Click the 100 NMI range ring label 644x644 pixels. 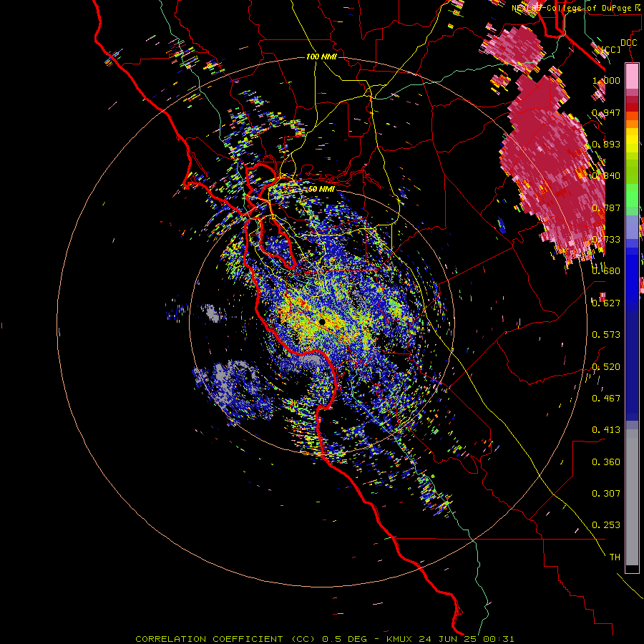tap(321, 57)
